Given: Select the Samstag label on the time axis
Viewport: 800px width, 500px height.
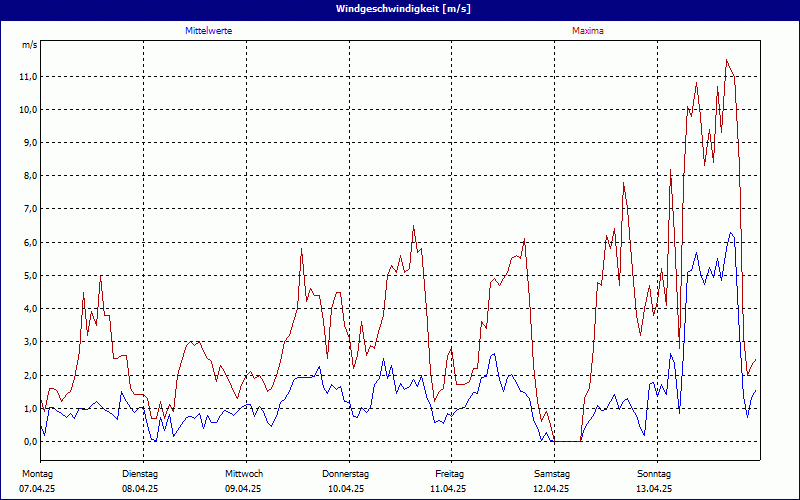Looking at the screenshot, I should point(552,473).
